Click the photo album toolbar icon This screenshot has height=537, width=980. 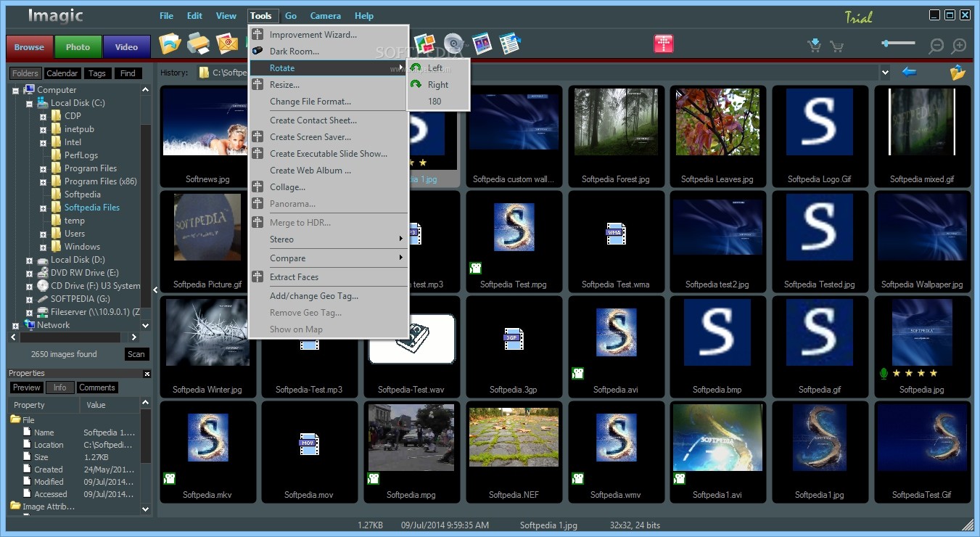tap(482, 44)
